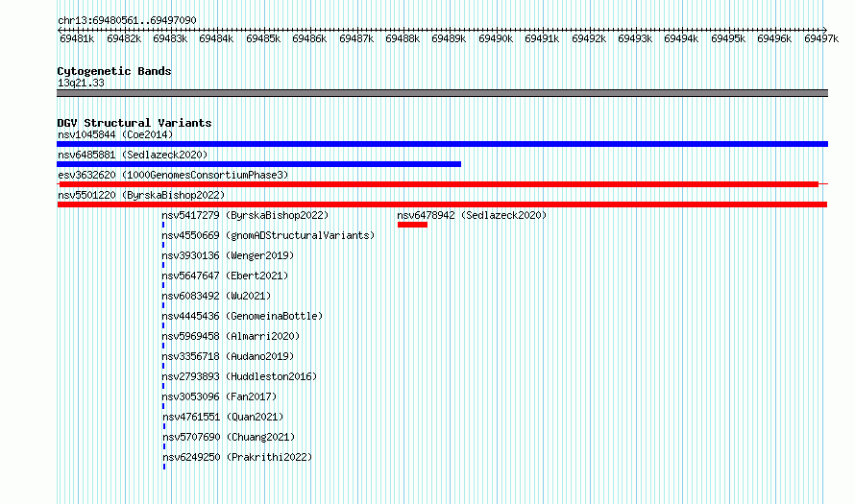The width and height of the screenshot is (855, 504).
Task: Open nsv5707690 (Chuang2021) label
Action: [229, 437]
